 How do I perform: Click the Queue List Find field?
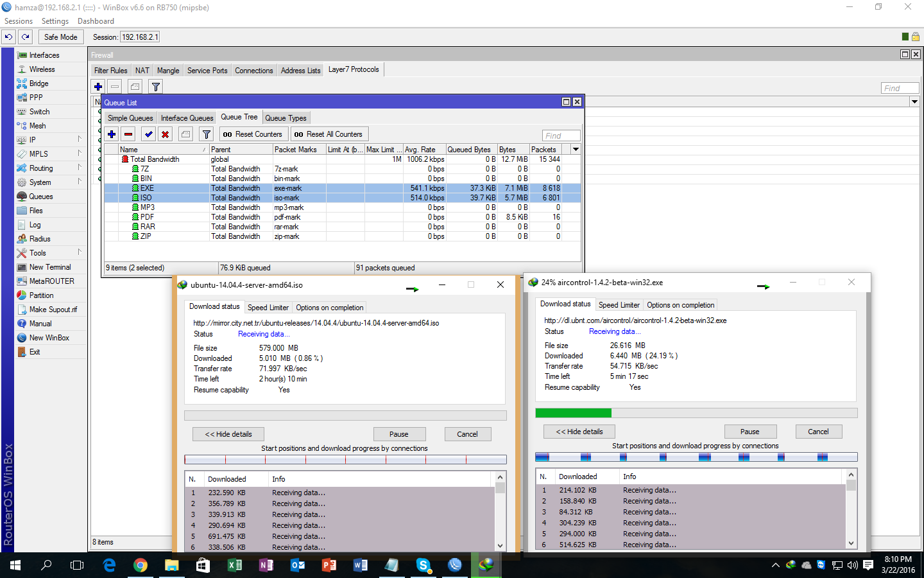(x=561, y=136)
